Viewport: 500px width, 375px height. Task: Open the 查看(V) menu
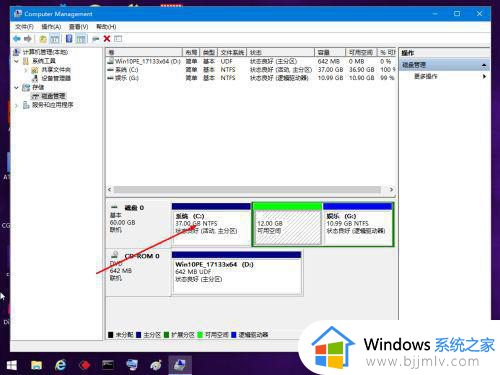(x=78, y=27)
